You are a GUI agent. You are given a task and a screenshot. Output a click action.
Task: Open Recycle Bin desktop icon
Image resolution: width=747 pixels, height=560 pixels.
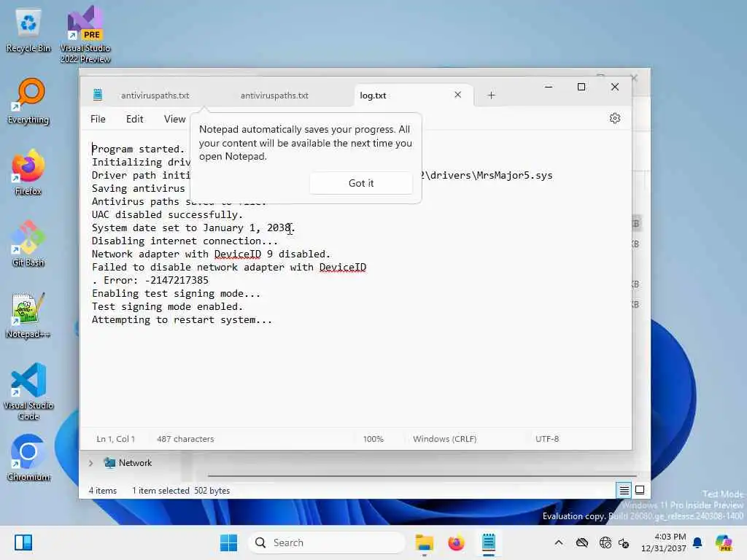coord(28,31)
